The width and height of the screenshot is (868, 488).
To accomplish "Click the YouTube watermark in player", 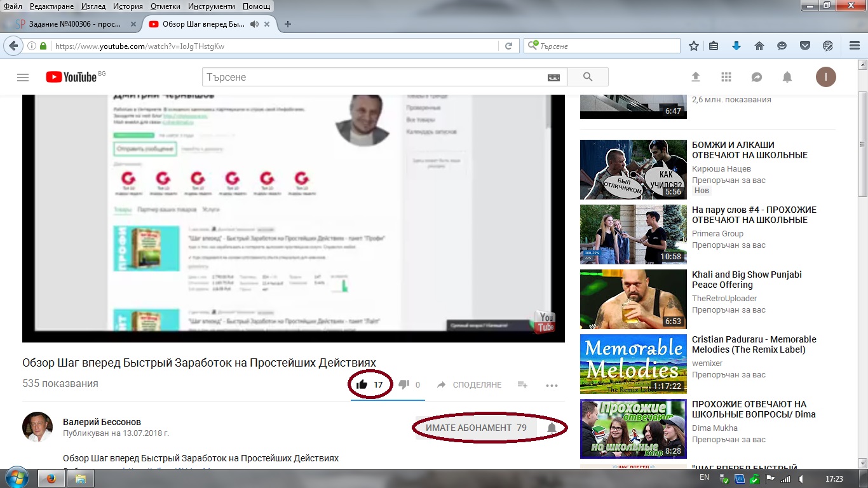I will pos(546,322).
